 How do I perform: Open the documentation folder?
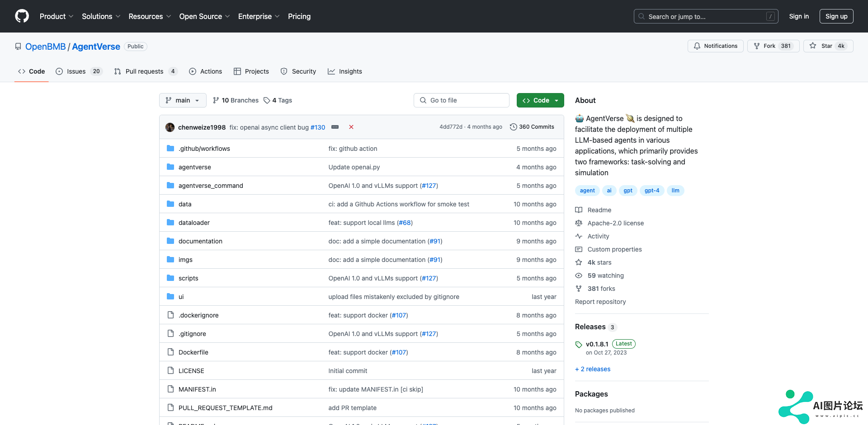coord(200,241)
